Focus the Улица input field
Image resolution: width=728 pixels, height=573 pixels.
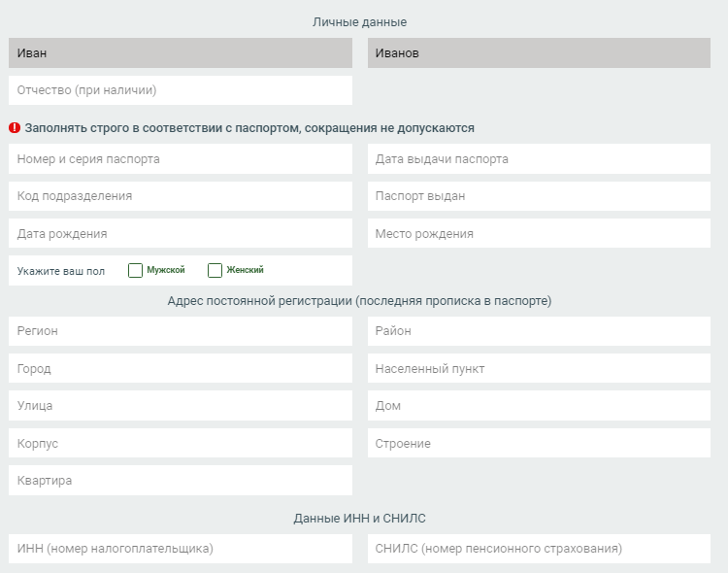181,406
